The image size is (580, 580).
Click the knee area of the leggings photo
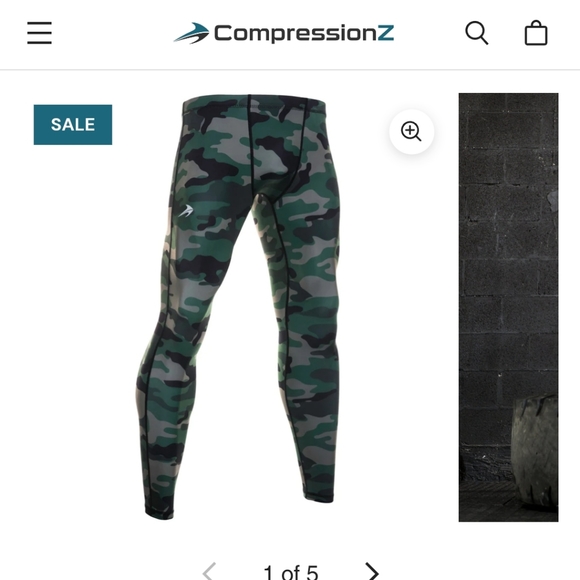tap(174, 333)
